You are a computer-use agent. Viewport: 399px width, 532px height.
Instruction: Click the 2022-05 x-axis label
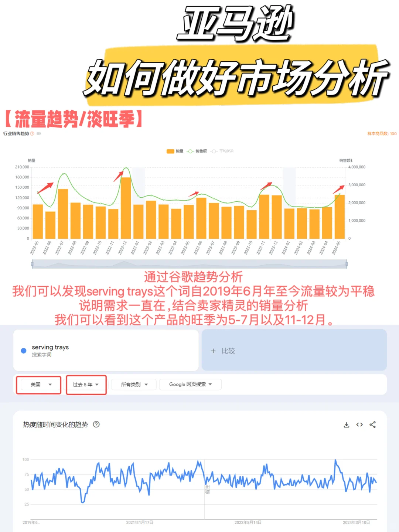tap(34, 248)
